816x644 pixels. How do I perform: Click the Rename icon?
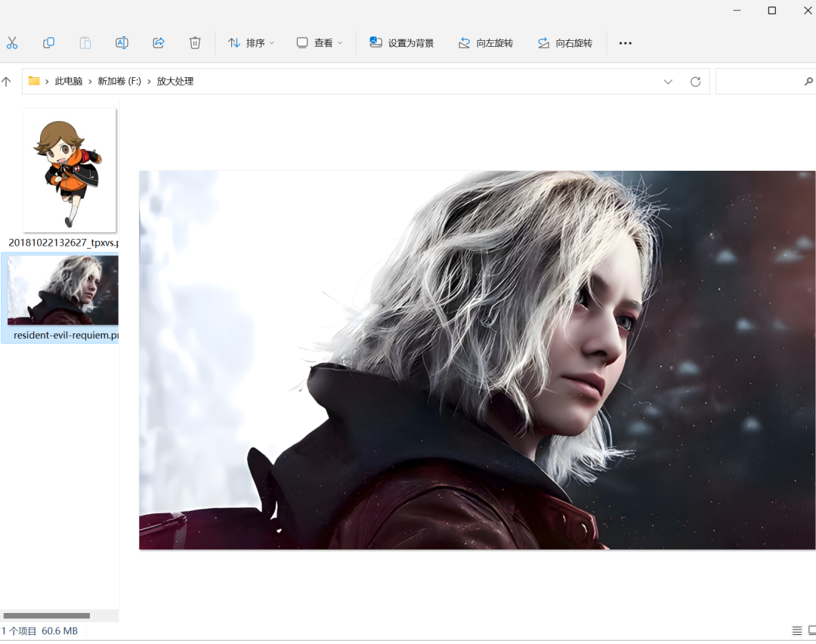point(122,42)
